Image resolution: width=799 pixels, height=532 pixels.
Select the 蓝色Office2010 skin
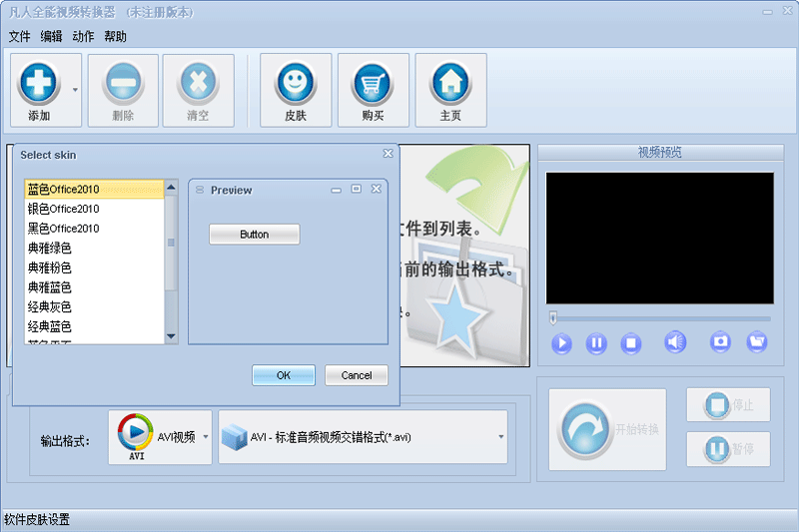(94, 190)
